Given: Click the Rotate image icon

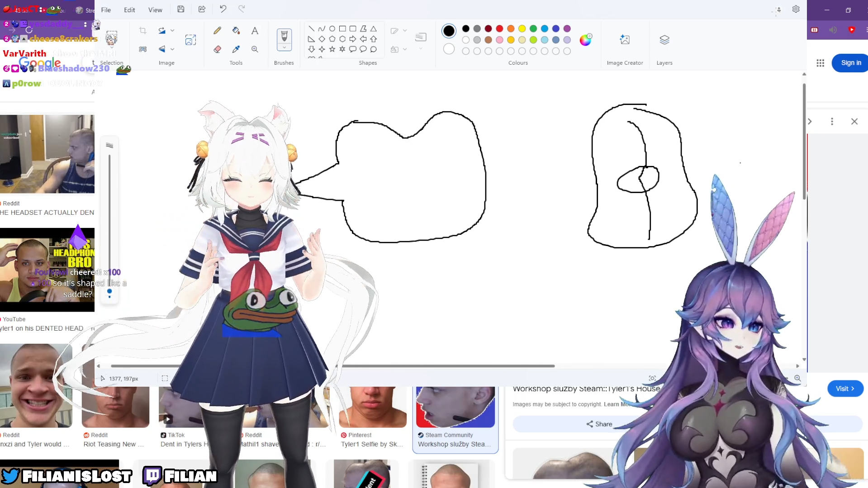Looking at the screenshot, I should pos(162,31).
